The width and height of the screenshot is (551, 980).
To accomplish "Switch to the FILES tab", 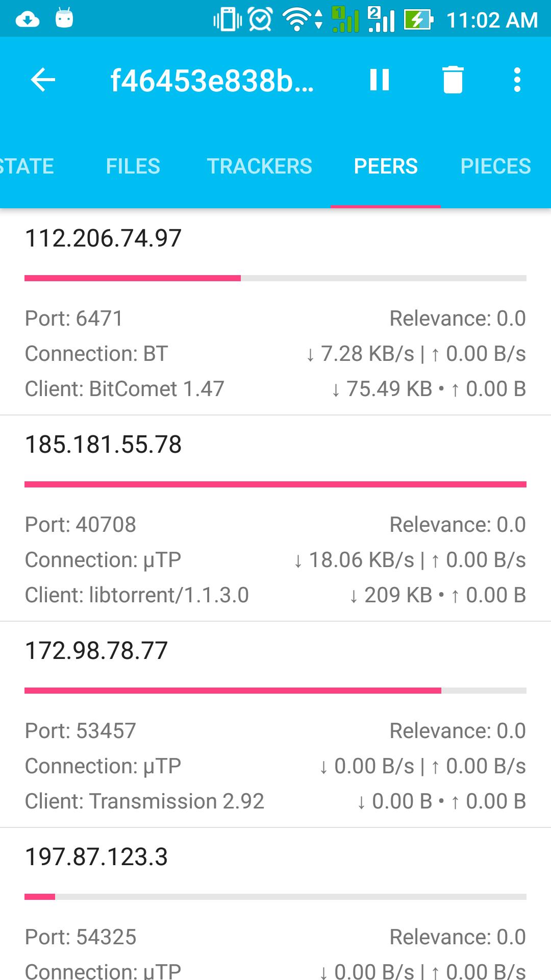I will tap(133, 166).
